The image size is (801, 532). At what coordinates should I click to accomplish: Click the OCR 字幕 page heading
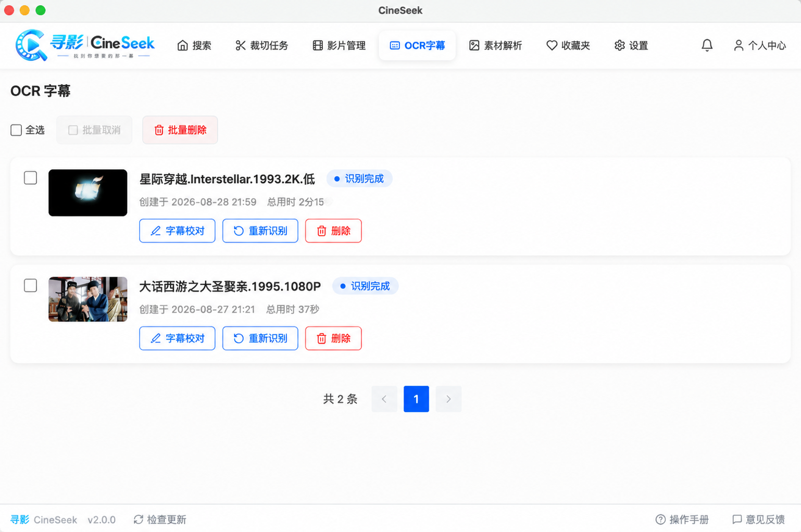click(40, 91)
